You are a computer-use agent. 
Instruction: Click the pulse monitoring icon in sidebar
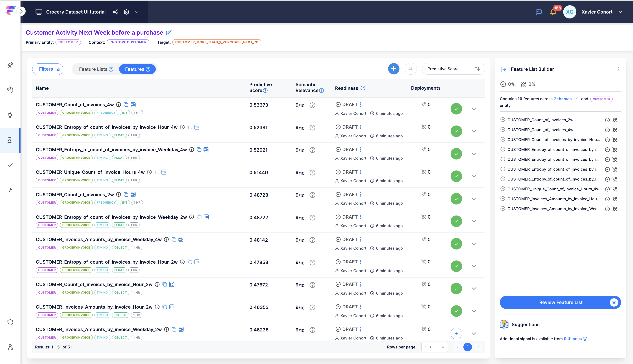click(10, 190)
